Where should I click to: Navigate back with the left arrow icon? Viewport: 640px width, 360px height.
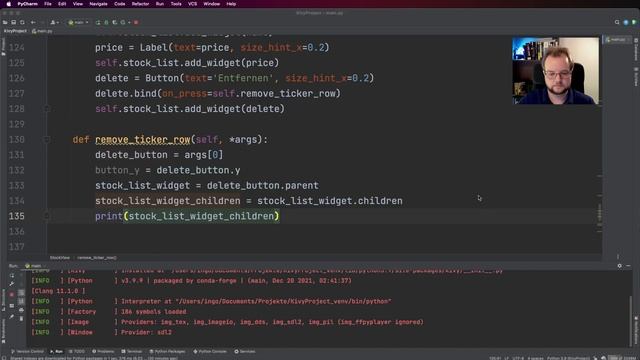click(x=33, y=22)
